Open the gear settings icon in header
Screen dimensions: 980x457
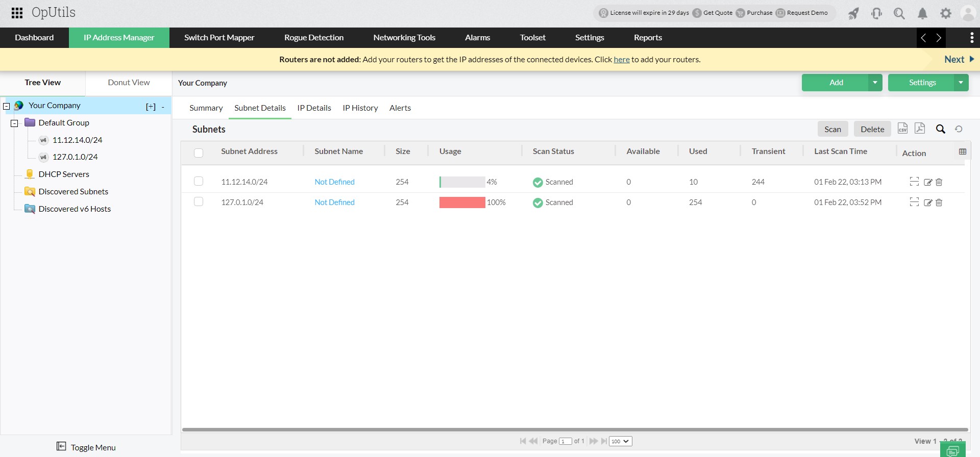946,13
